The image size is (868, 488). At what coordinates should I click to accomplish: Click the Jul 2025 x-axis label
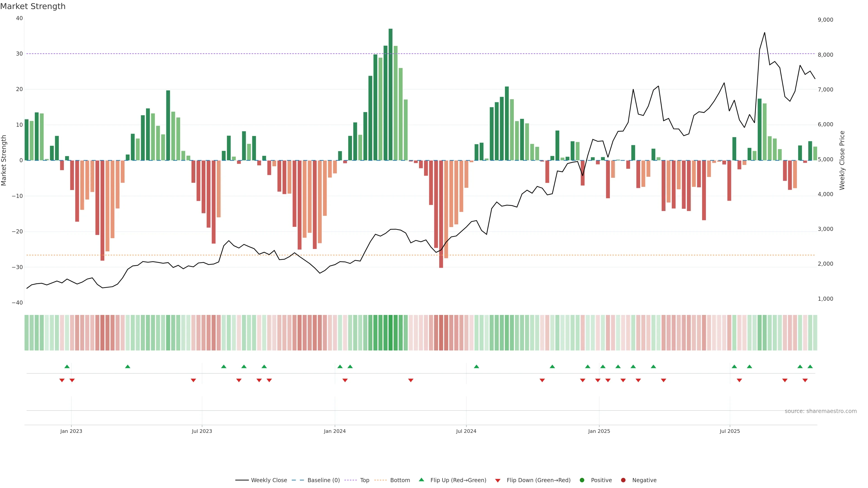729,431
